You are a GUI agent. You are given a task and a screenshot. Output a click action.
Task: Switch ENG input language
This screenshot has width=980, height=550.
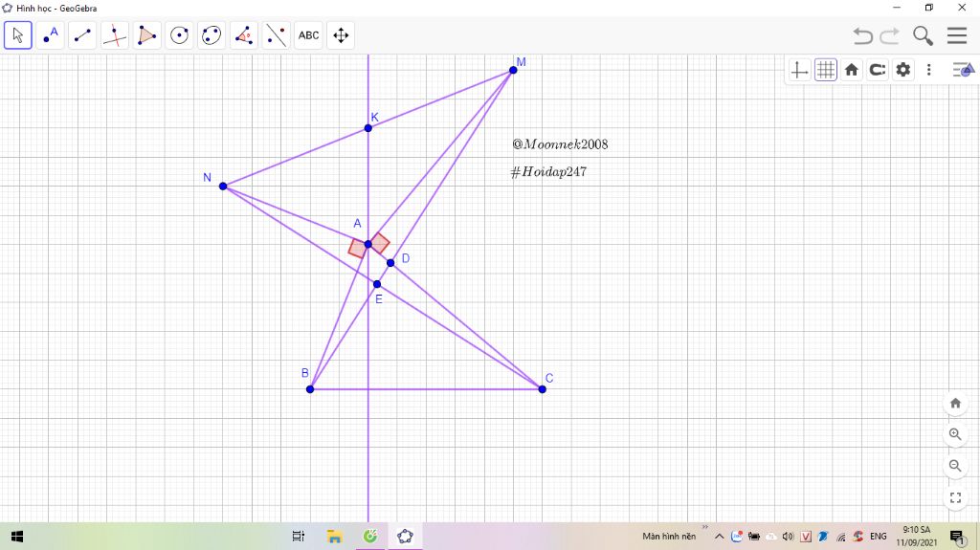point(879,537)
